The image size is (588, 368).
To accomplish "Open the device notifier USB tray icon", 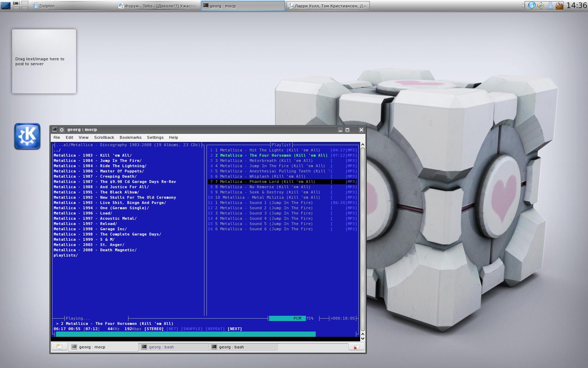I will [550, 6].
